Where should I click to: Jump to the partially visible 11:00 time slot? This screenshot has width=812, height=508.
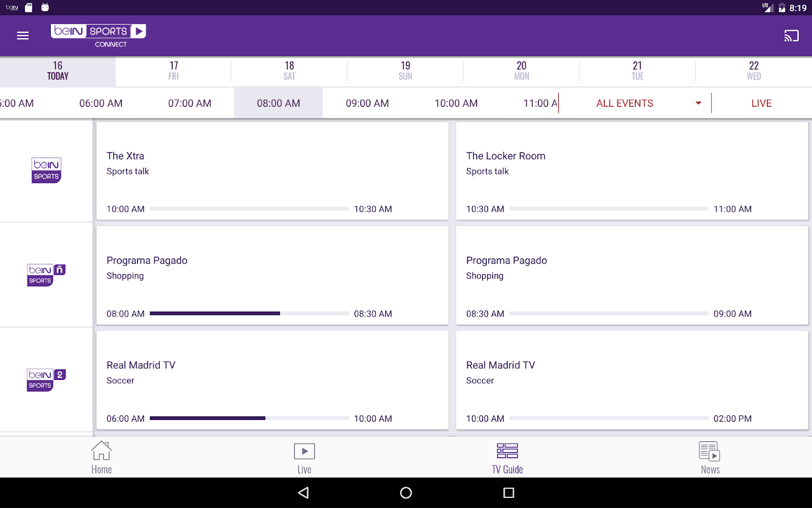[x=540, y=103]
